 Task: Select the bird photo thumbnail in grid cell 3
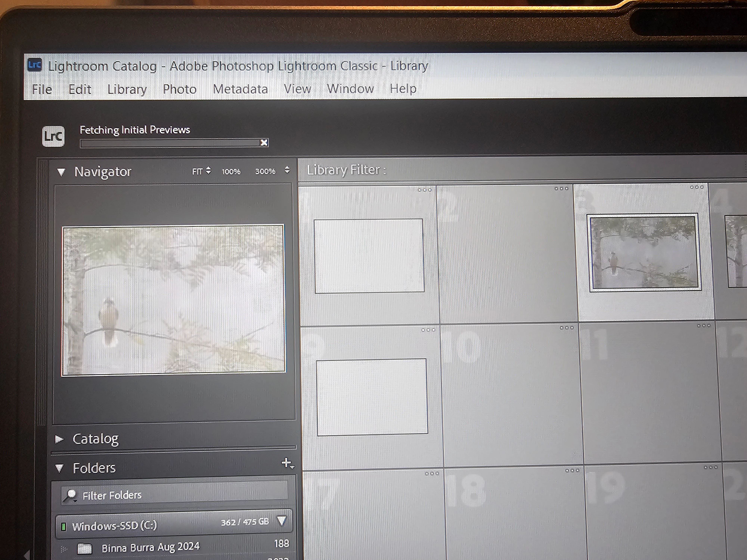644,252
